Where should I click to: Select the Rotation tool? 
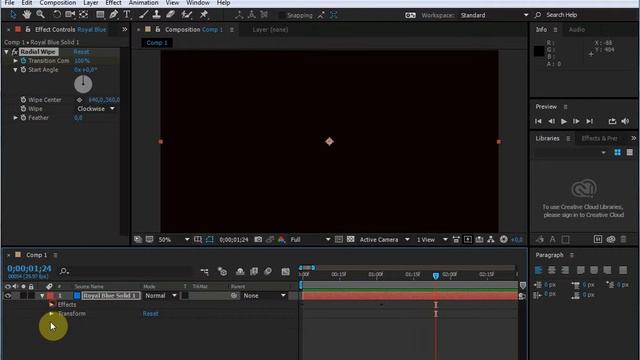pos(57,15)
